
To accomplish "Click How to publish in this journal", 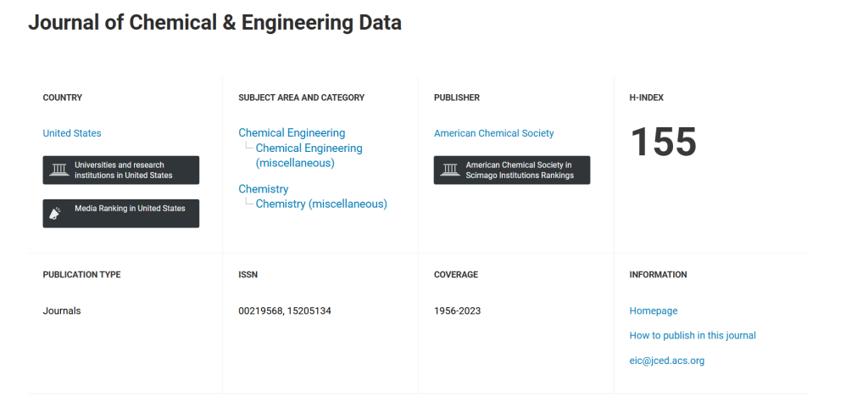I will (x=693, y=335).
